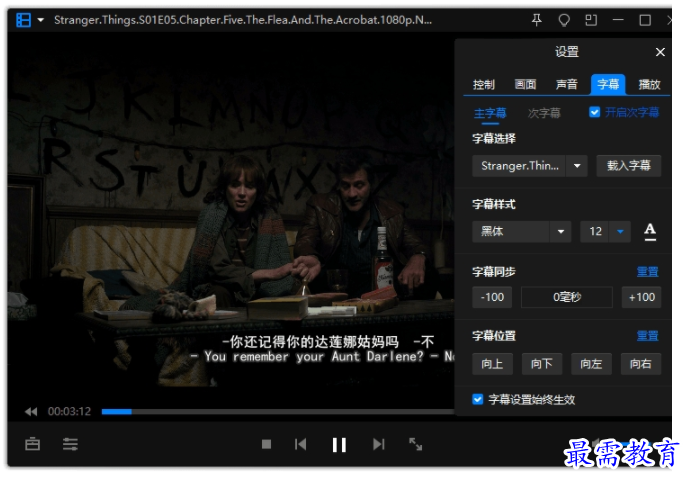Screen dimensions: 688x485
Task: Open the Stranger.Thin... subtitle selection dropdown
Action: pos(530,166)
